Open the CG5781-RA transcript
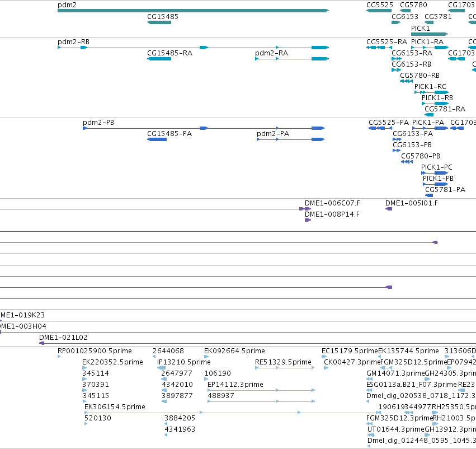 pos(429,115)
